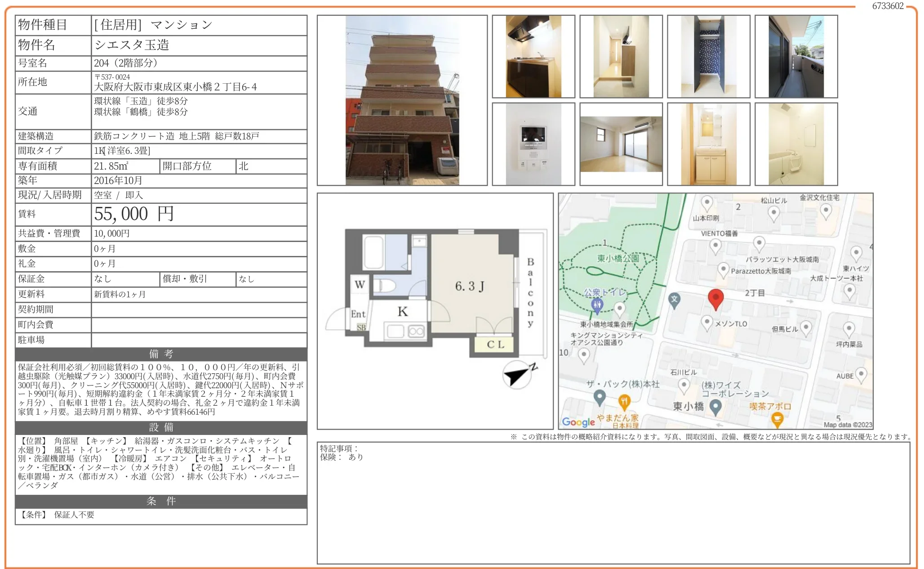The width and height of the screenshot is (924, 569).
Task: Click the メゾンTLO map pin
Action: pyautogui.click(x=707, y=322)
